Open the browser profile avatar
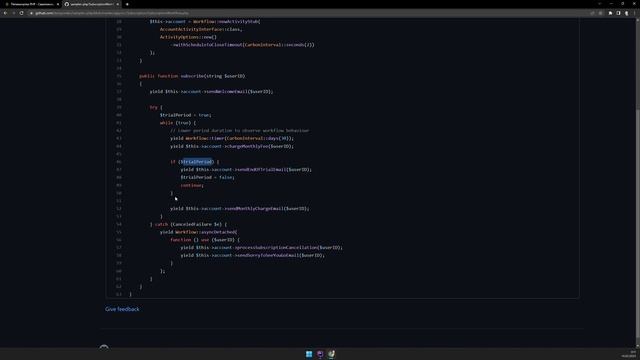The height and width of the screenshot is (360, 640). pos(627,13)
